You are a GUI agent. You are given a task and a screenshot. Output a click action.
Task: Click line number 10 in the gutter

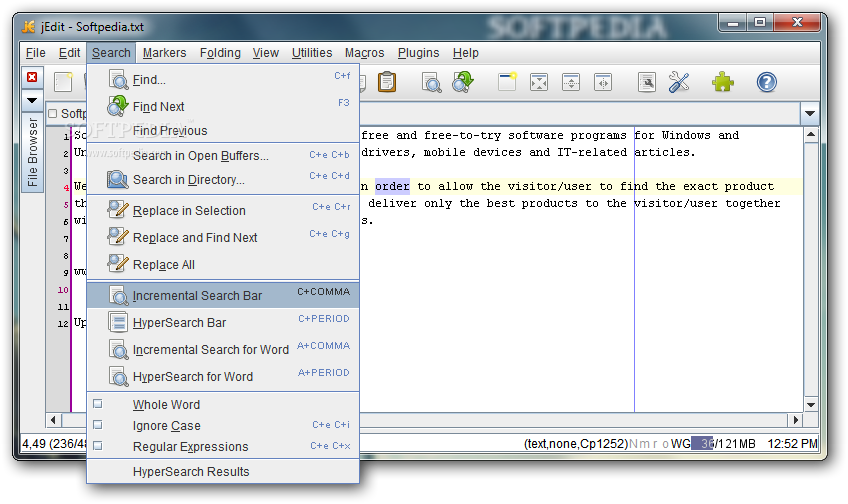[63, 290]
